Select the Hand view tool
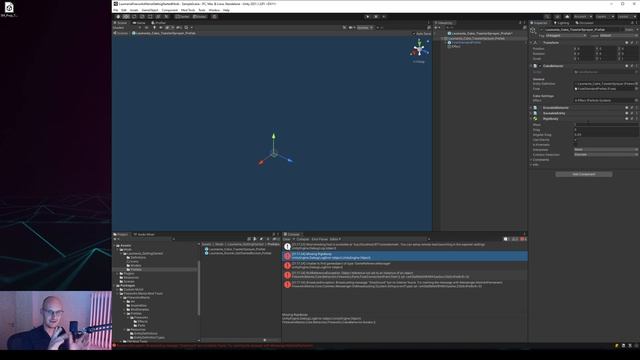The image size is (640, 360). [118, 17]
